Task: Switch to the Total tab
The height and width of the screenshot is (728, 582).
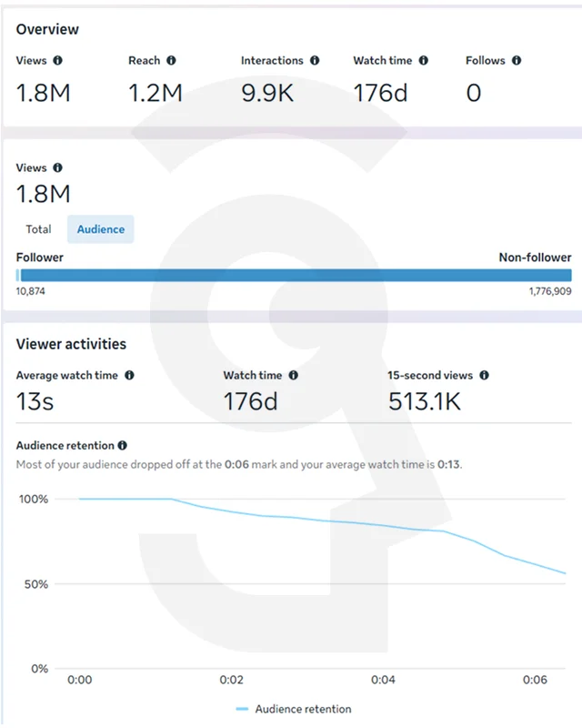Action: point(38,229)
